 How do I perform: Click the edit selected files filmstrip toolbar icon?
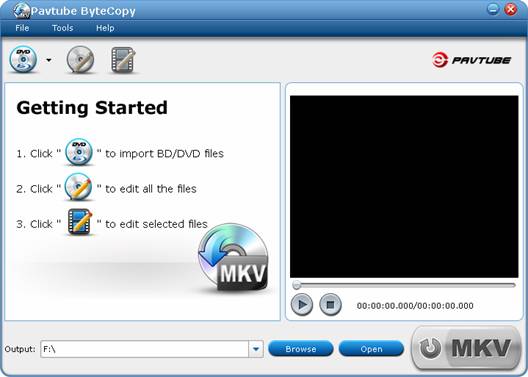click(x=123, y=60)
